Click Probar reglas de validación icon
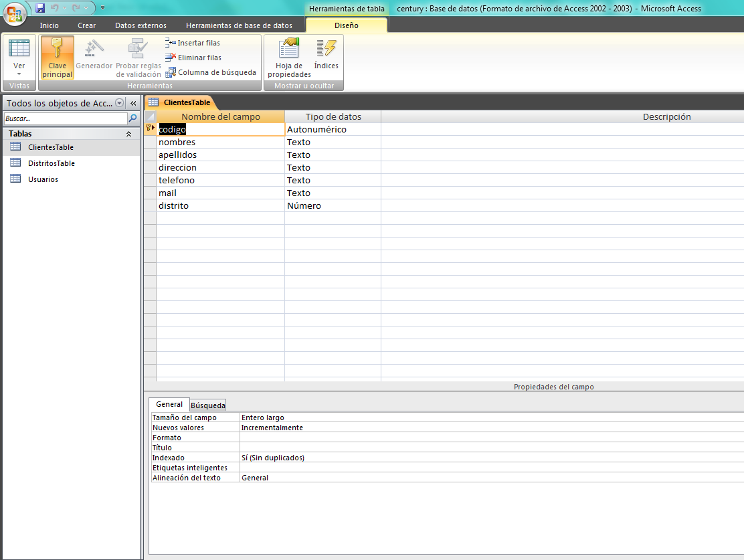The width and height of the screenshot is (744, 560). [x=138, y=48]
